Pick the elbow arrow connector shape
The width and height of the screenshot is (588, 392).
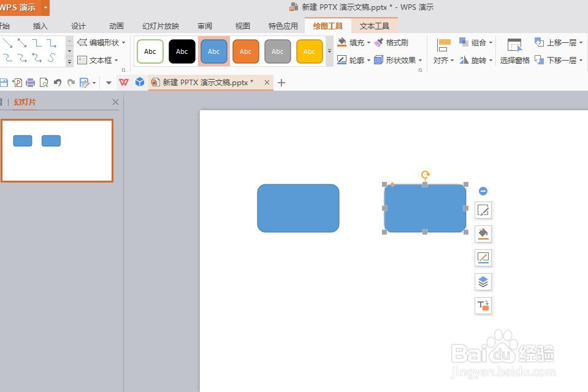pyautogui.click(x=52, y=43)
